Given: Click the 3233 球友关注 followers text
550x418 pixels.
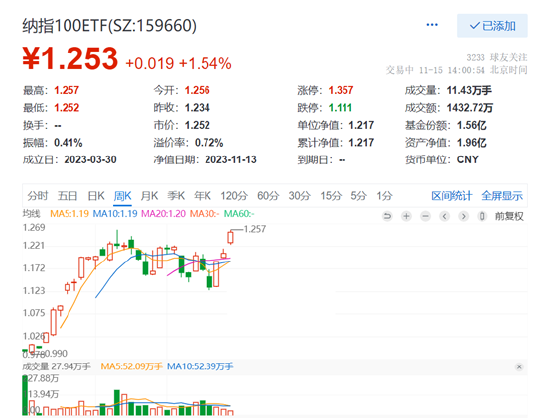Looking at the screenshot, I should (x=497, y=57).
